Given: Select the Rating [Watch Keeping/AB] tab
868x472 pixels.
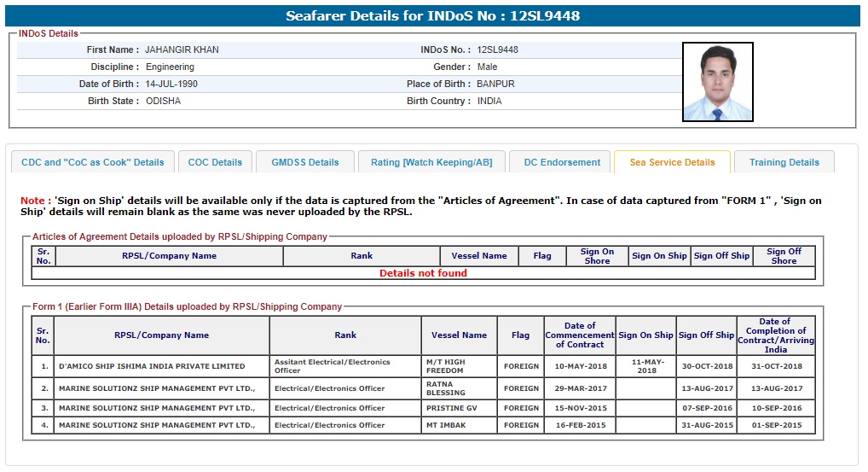Looking at the screenshot, I should click(x=431, y=162).
